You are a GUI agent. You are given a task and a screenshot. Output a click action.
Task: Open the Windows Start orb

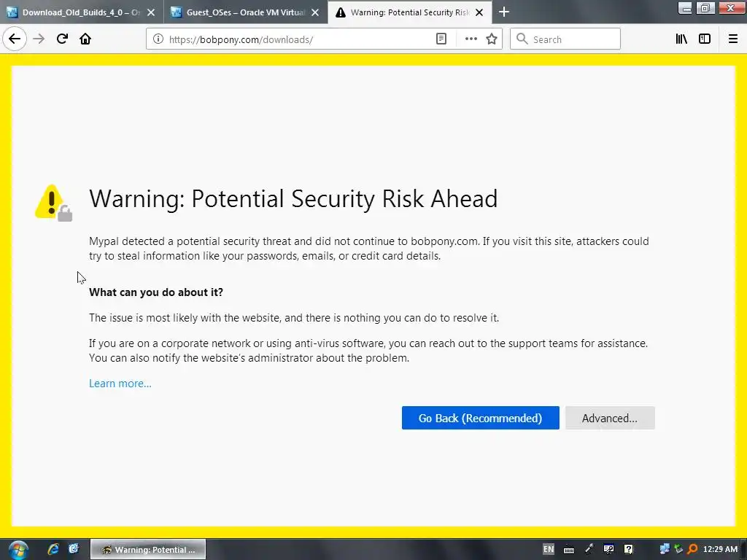pyautogui.click(x=18, y=550)
